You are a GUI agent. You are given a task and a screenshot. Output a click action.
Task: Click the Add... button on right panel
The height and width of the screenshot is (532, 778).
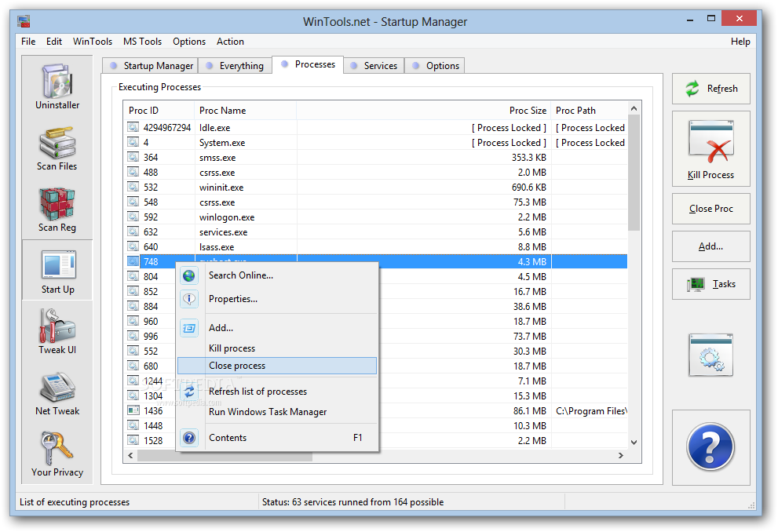[x=710, y=246]
